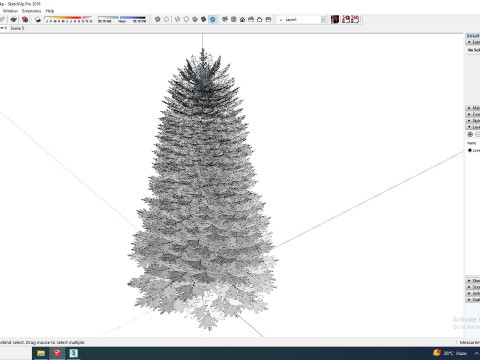Screen dimensions: 480x360
Task: Click the SketchUp taskbar icon
Action: tap(57, 353)
